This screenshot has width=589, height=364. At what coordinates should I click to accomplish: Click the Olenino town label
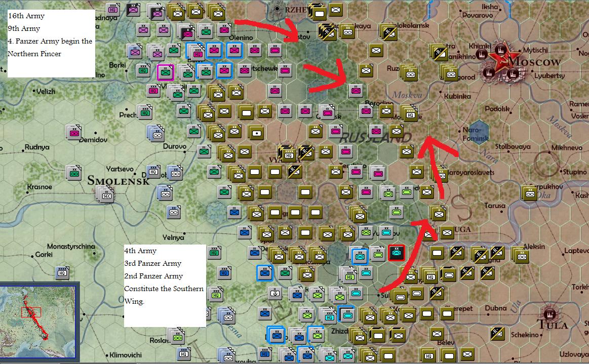(x=241, y=37)
